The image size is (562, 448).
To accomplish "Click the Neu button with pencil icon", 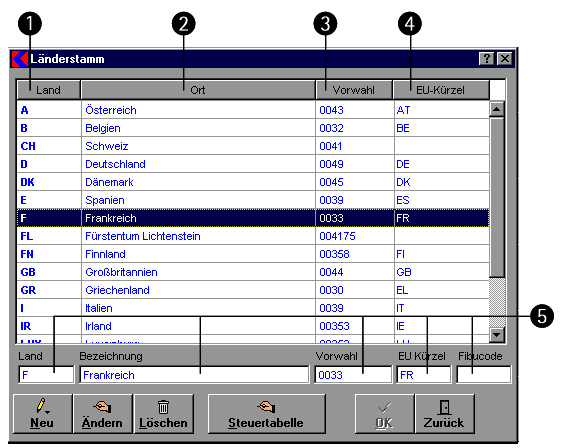I will [x=43, y=414].
